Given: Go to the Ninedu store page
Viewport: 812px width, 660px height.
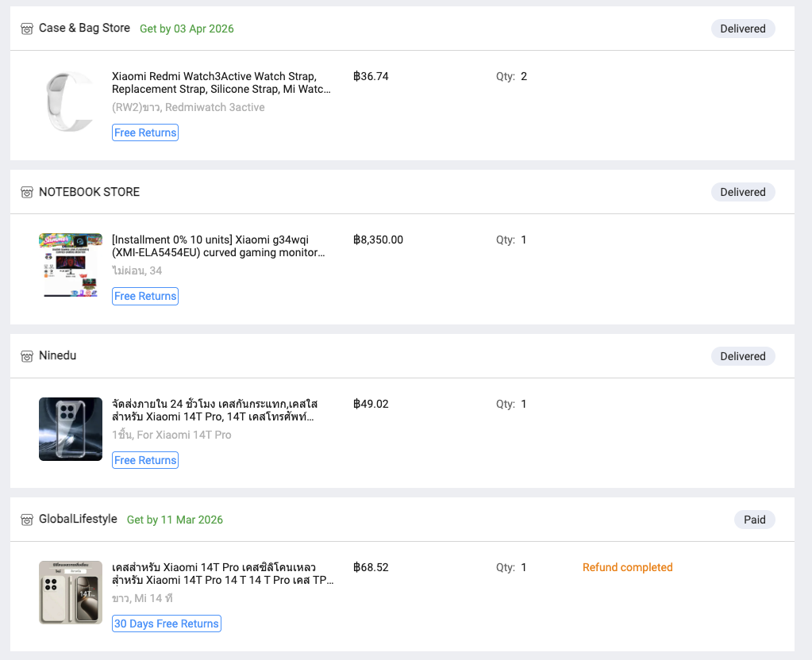Looking at the screenshot, I should tap(57, 355).
